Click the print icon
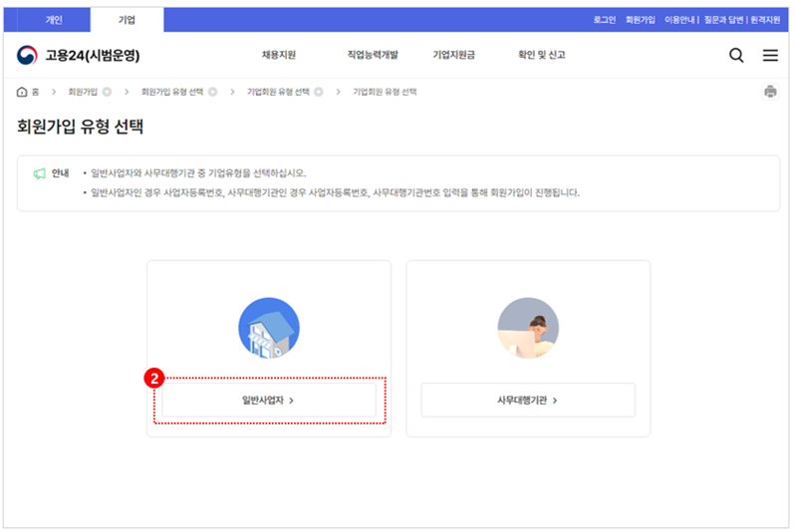The width and height of the screenshot is (795, 532). 770,92
